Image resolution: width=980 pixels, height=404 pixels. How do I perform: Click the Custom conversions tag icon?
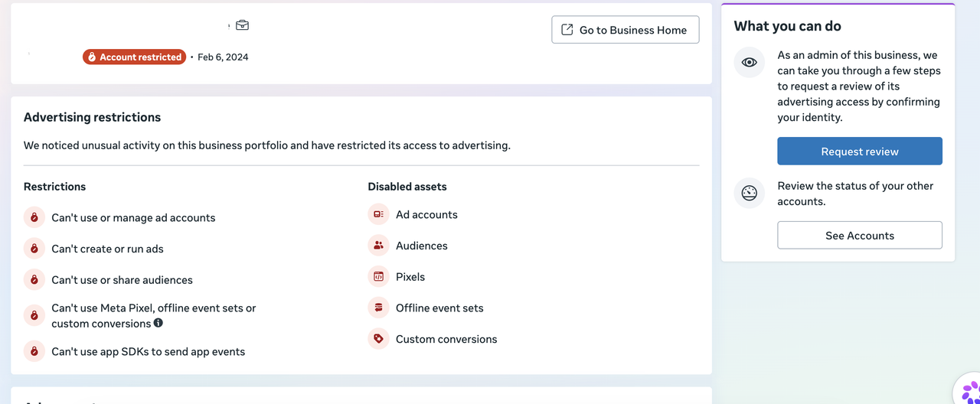378,339
